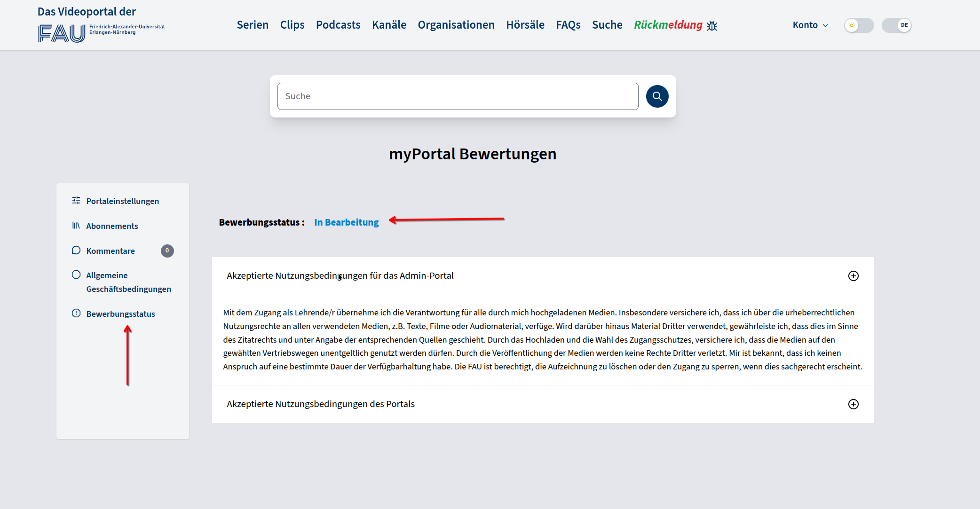Click the magnifying glass search button

(657, 96)
